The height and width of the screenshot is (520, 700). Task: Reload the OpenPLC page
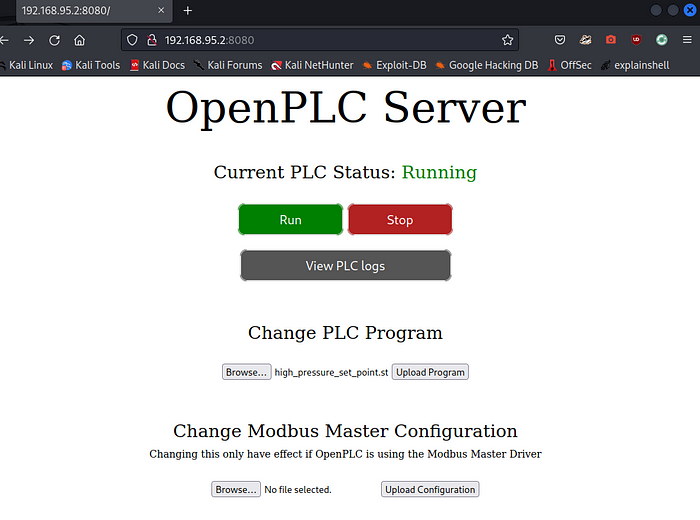point(54,40)
